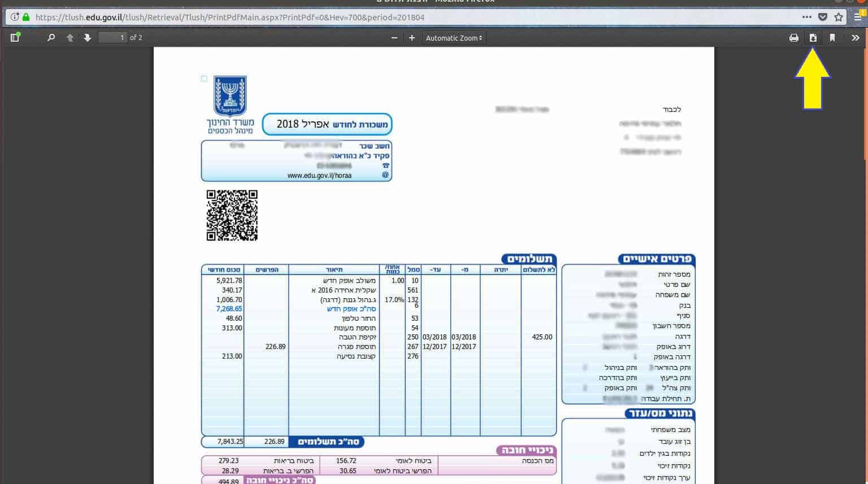
Task: Save page to Pocket
Action: pos(823,17)
